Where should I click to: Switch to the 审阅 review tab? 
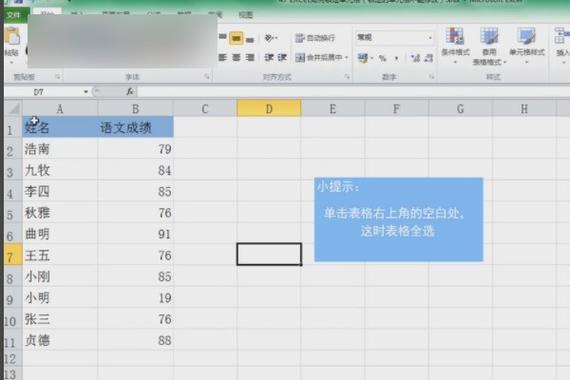tap(215, 15)
